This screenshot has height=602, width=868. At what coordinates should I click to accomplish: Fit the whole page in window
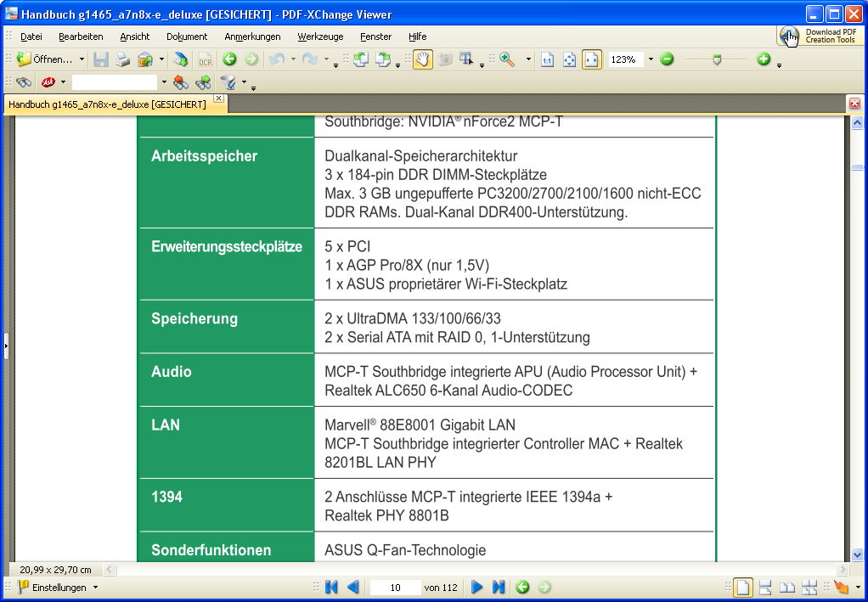pyautogui.click(x=569, y=59)
